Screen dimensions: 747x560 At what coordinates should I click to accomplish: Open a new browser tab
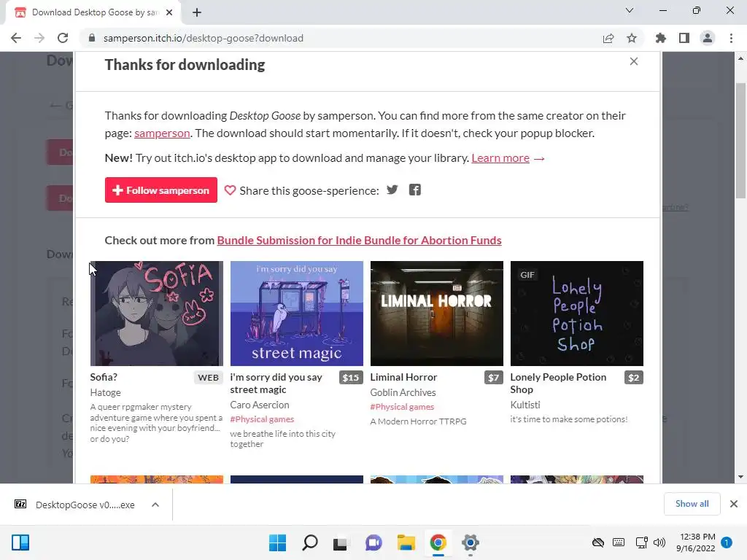(x=197, y=12)
